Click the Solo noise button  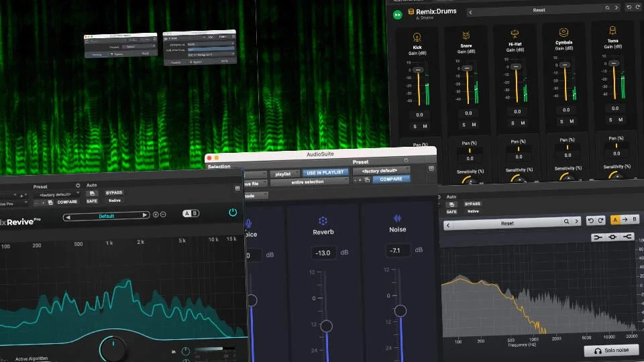[611, 351]
